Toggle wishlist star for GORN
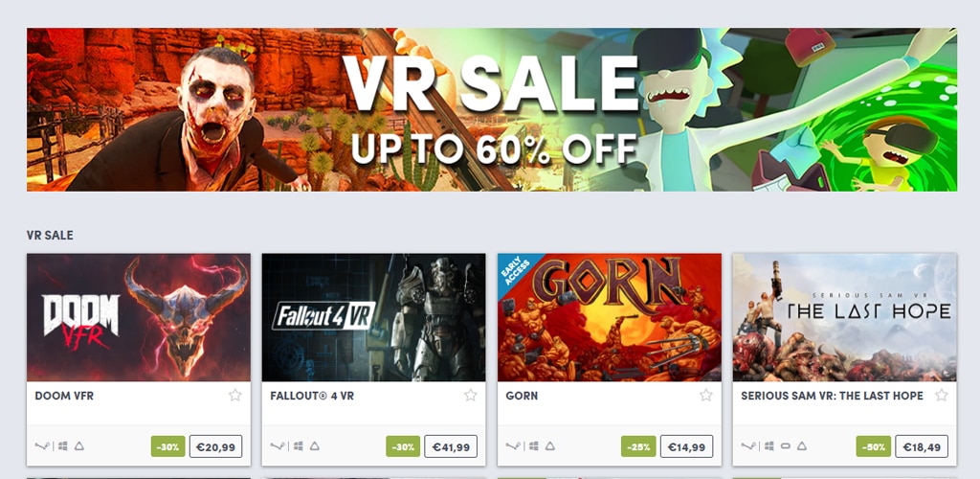Image resolution: width=980 pixels, height=479 pixels. point(705,395)
